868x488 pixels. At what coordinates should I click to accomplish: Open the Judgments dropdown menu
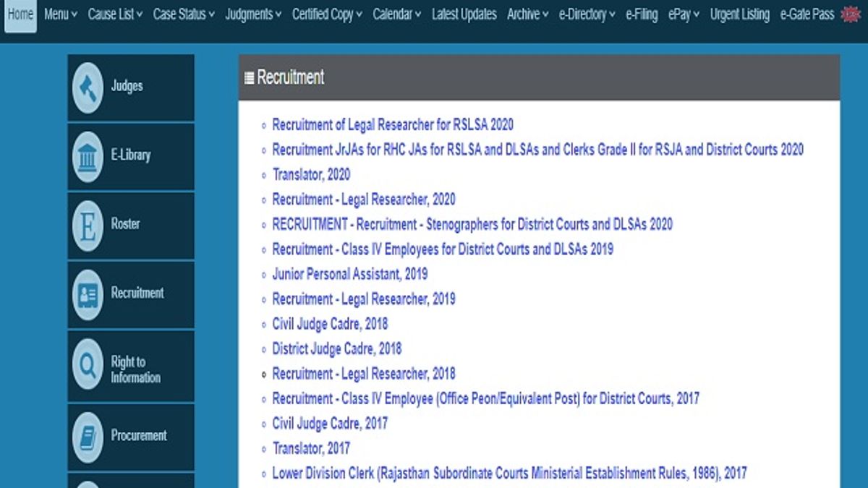point(253,14)
